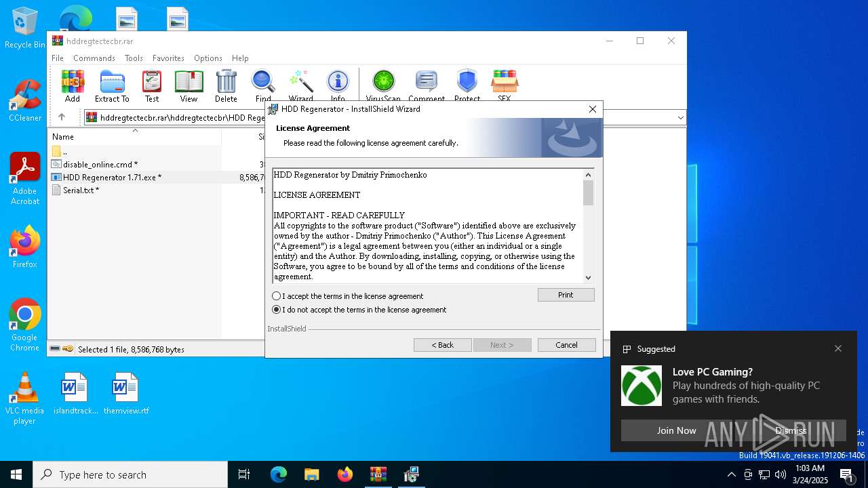Open the Commands menu

(94, 58)
